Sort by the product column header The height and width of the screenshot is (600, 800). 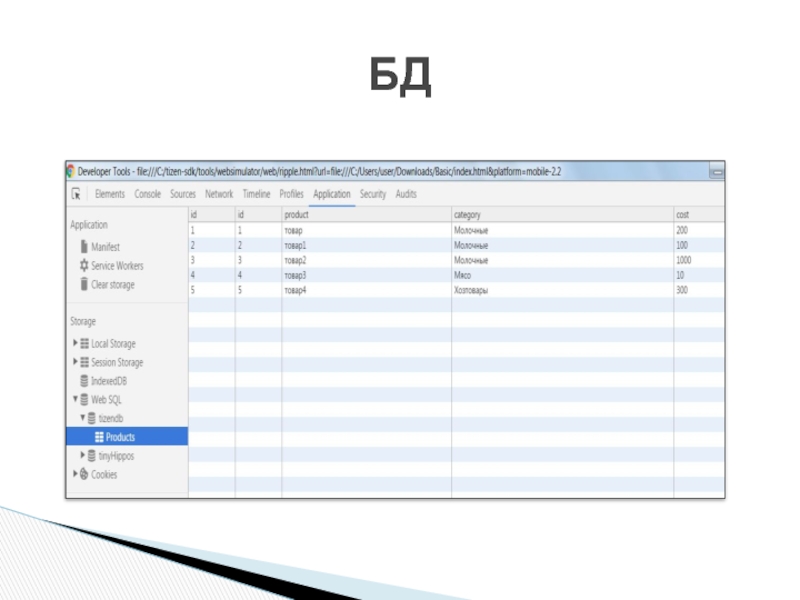coord(366,214)
